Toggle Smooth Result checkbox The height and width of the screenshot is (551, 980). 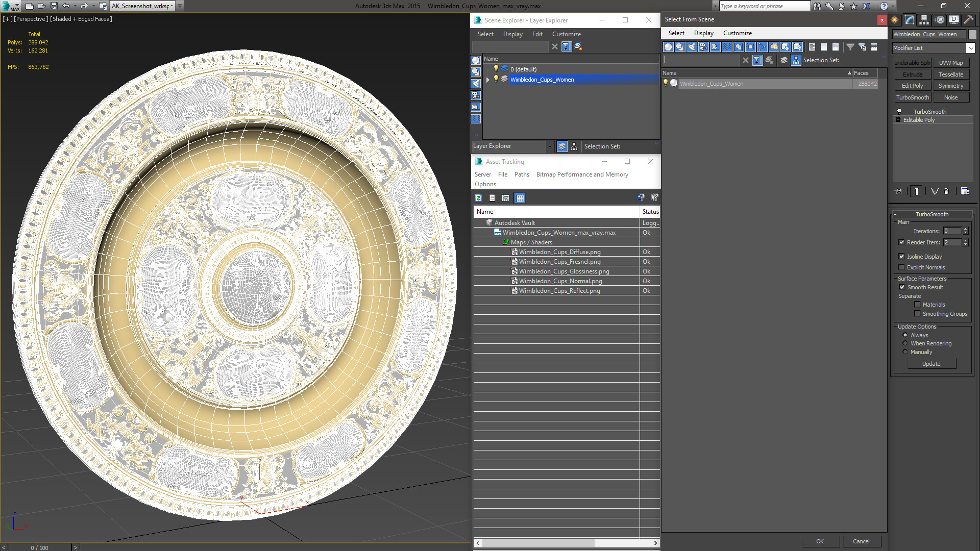902,287
